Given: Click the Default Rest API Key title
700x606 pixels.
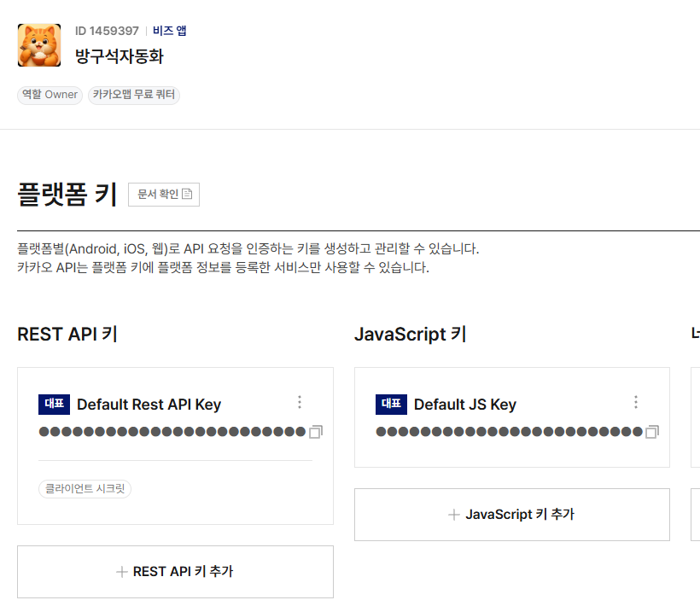Looking at the screenshot, I should 149,405.
